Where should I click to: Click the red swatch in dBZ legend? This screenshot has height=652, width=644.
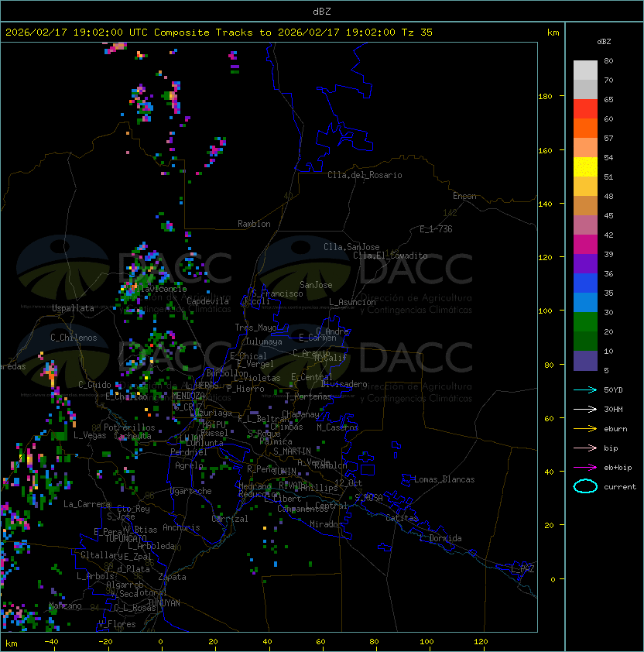(585, 109)
